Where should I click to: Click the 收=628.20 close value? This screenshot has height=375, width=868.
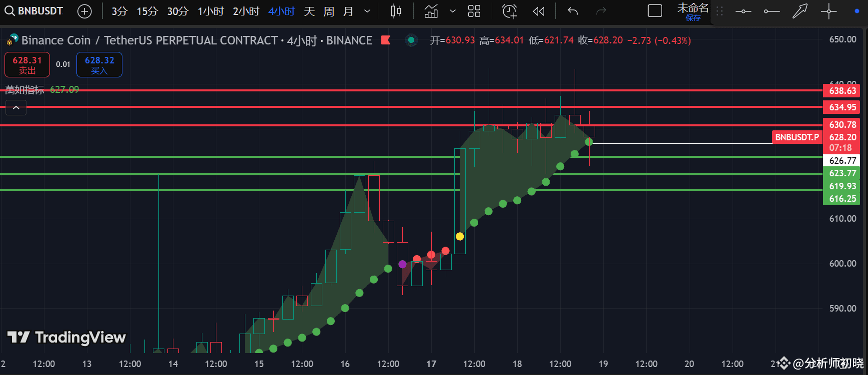601,40
